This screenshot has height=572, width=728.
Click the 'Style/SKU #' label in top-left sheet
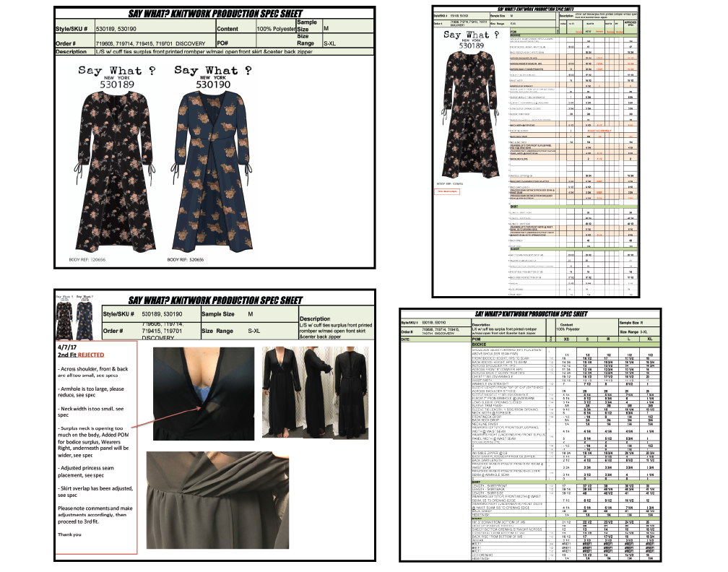pos(71,29)
